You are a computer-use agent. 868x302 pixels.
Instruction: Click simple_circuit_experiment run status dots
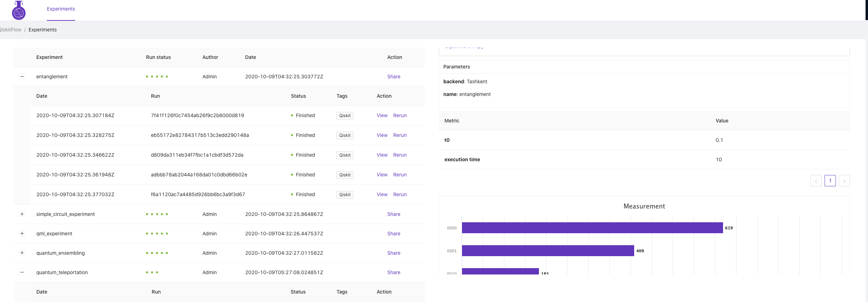click(157, 214)
